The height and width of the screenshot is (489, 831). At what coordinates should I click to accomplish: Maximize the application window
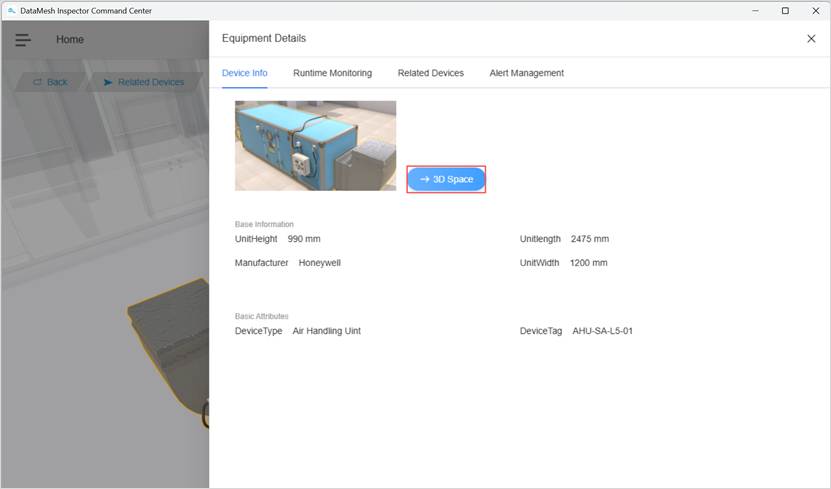pos(785,10)
